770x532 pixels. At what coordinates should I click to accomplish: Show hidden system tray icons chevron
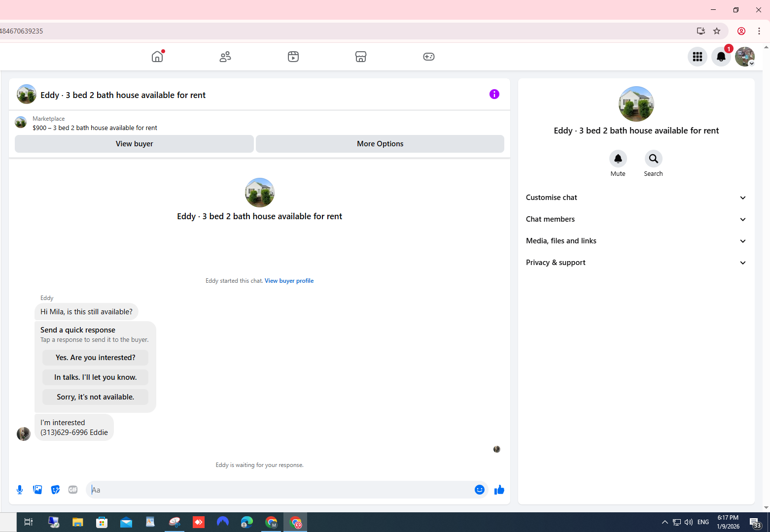coord(665,522)
